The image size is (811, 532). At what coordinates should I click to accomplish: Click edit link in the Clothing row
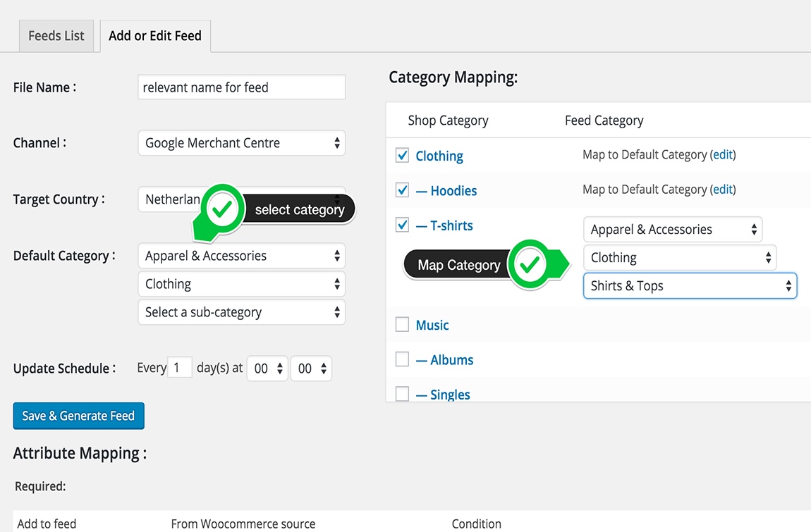coord(723,154)
